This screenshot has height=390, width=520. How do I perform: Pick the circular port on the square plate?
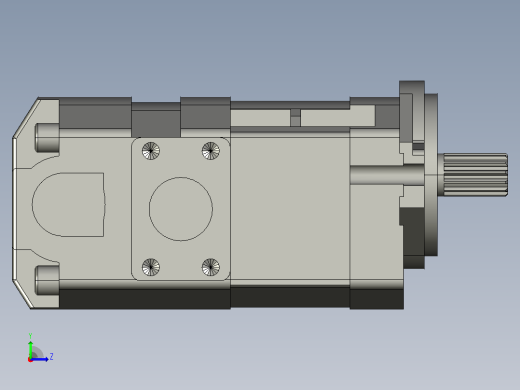pyautogui.click(x=181, y=209)
